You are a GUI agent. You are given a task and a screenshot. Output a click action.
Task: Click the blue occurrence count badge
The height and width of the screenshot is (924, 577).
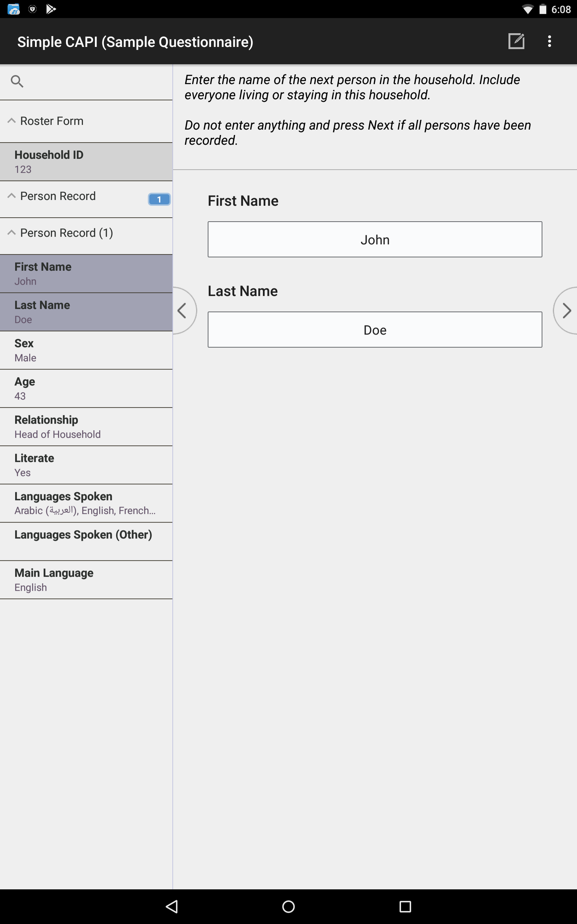point(159,199)
